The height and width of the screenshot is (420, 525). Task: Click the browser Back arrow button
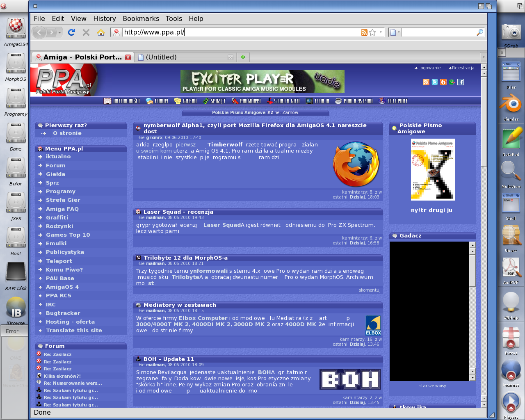click(39, 32)
